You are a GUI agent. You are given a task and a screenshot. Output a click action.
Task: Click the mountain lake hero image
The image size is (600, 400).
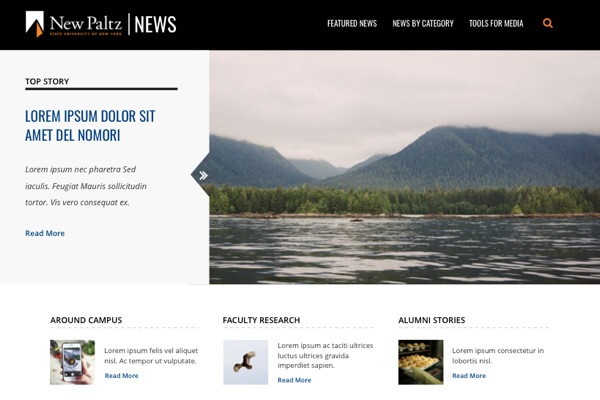point(404,167)
